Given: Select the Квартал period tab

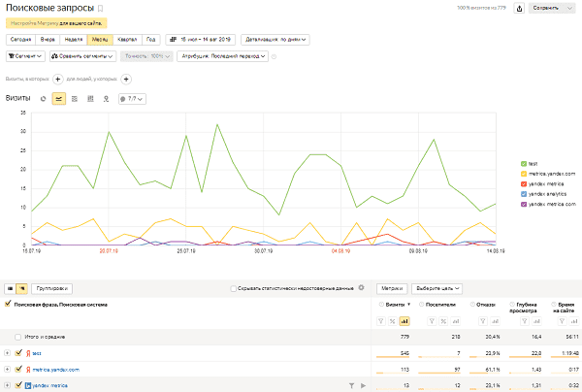Looking at the screenshot, I should (126, 40).
